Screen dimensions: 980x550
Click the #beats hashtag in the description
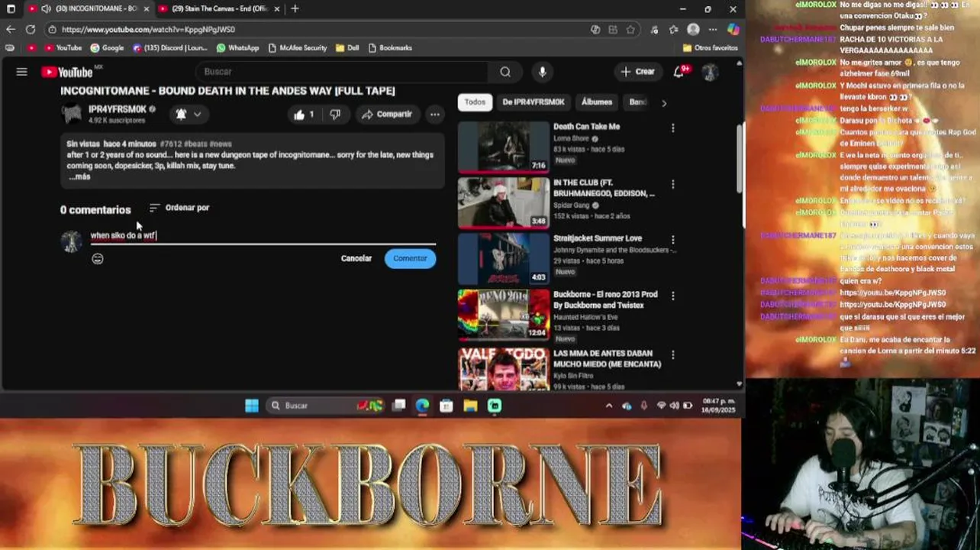tap(196, 144)
